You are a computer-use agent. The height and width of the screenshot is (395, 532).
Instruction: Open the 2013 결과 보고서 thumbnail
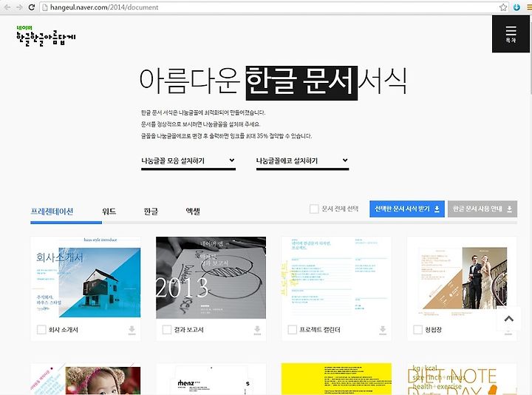[x=211, y=277]
